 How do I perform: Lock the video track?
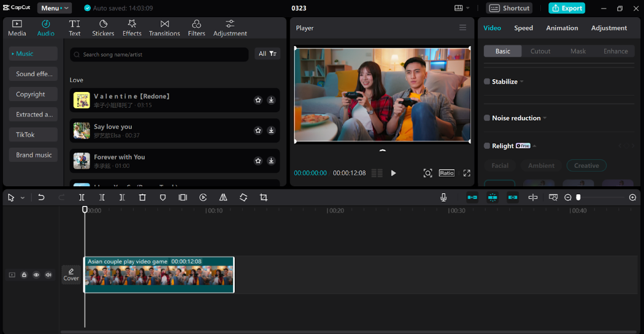25,275
